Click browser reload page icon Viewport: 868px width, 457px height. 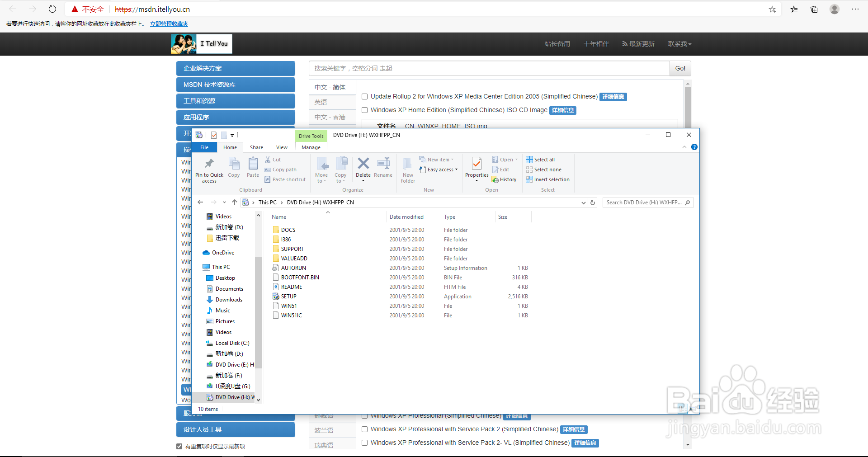click(52, 9)
